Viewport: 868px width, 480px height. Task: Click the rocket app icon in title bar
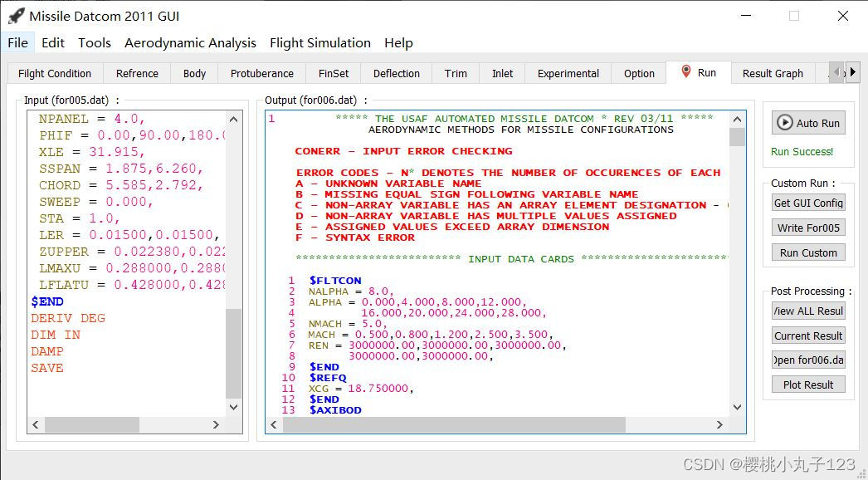click(16, 16)
